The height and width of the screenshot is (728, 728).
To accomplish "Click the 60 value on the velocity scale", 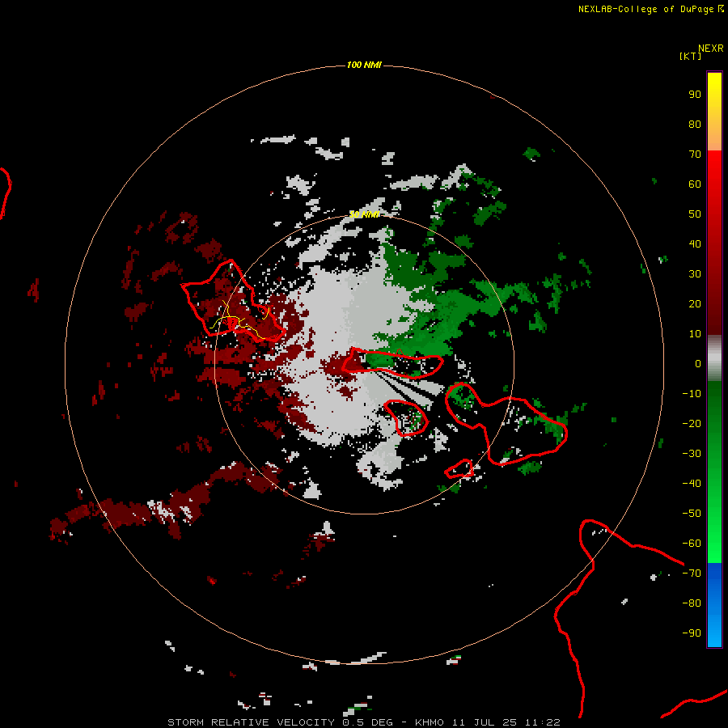I will click(695, 184).
